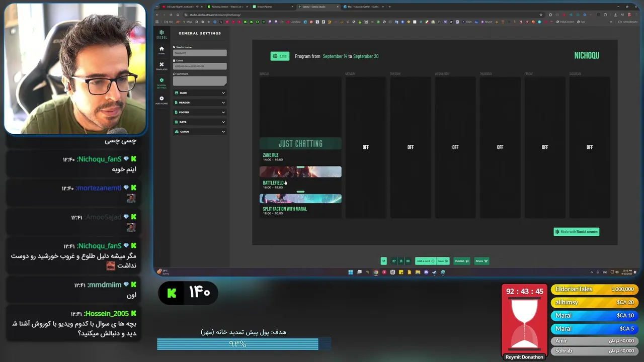This screenshot has width=644, height=362.
Task: Click the taskbar clock and date
Action: pos(627,272)
